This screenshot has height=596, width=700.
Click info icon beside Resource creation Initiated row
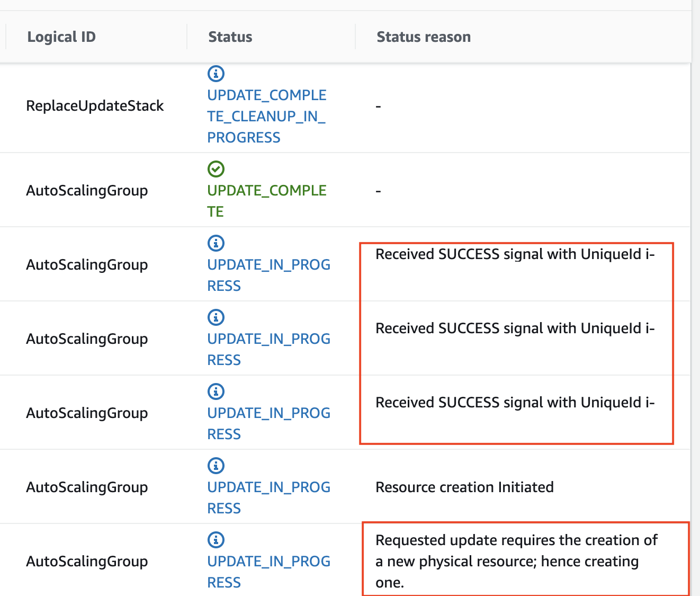click(216, 466)
